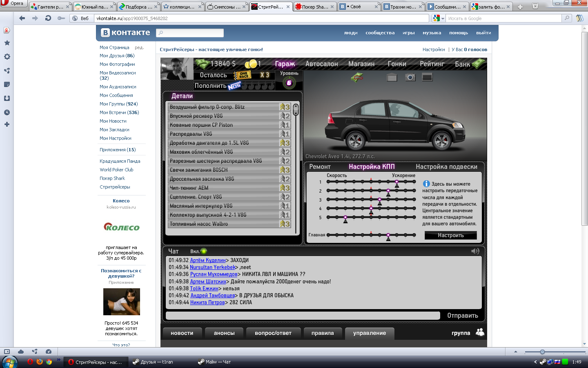Open the Opera Link cloud icon in status bar
Image resolution: width=588 pixels, height=368 pixels.
(x=21, y=351)
